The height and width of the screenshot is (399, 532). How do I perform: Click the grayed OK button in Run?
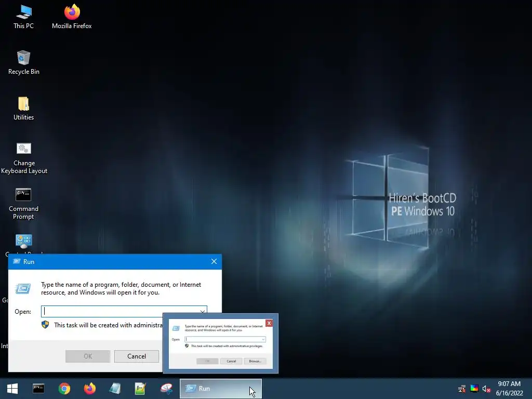(88, 356)
